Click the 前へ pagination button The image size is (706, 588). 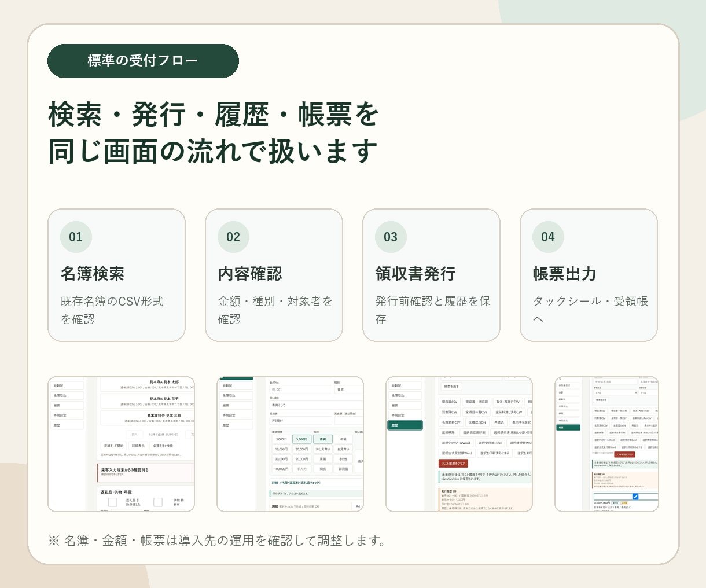(135, 434)
